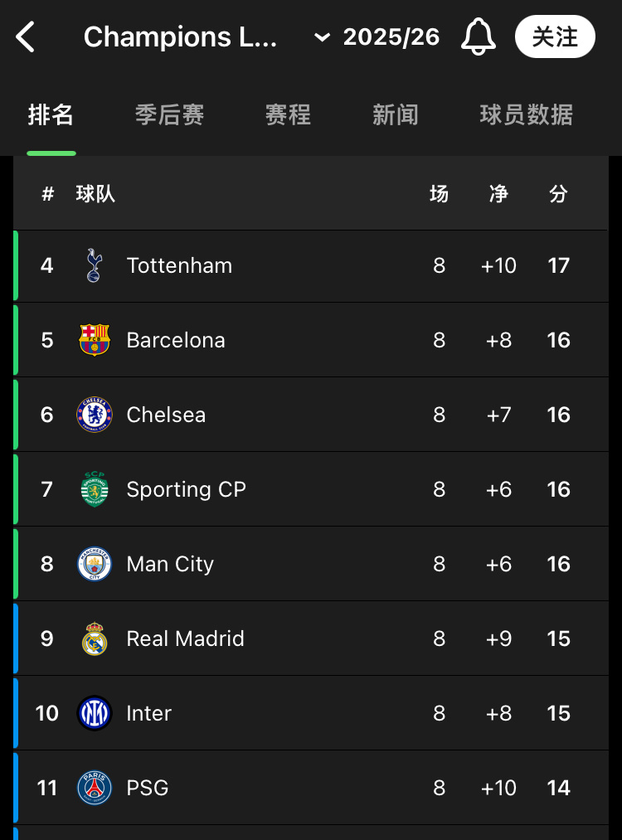622x840 pixels.
Task: Open the Tottenham team name link
Action: (179, 265)
